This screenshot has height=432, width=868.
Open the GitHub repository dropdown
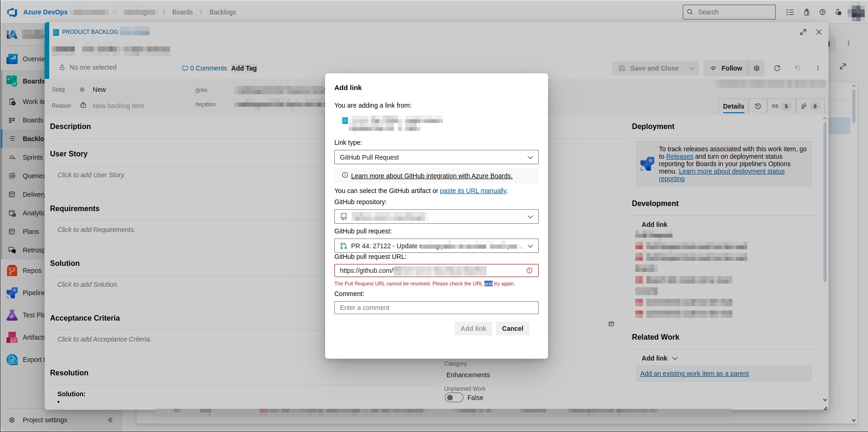(x=437, y=217)
